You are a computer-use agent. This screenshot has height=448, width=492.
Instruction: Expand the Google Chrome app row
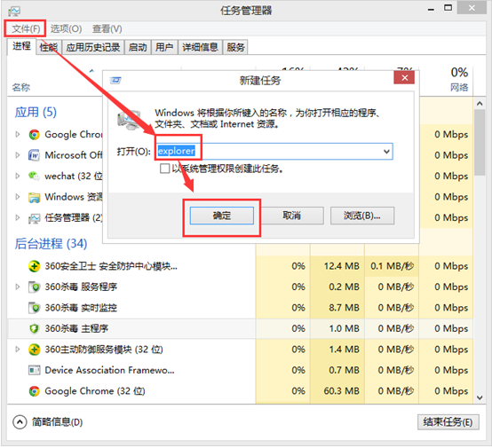tap(18, 135)
